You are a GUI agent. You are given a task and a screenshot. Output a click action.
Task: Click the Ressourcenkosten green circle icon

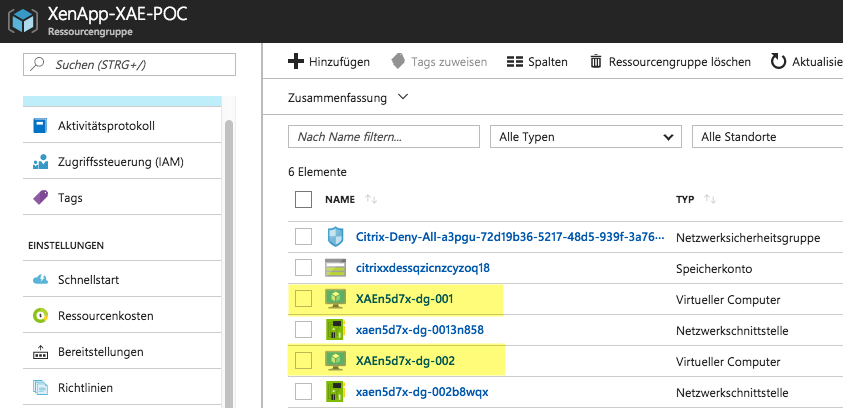click(x=41, y=316)
